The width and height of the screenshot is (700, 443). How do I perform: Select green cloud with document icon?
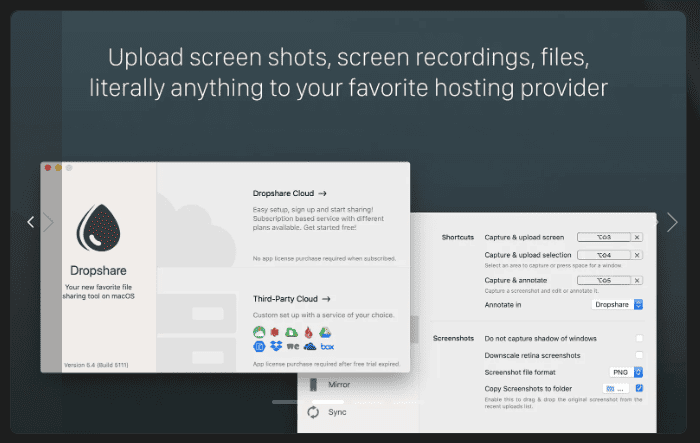(x=292, y=332)
